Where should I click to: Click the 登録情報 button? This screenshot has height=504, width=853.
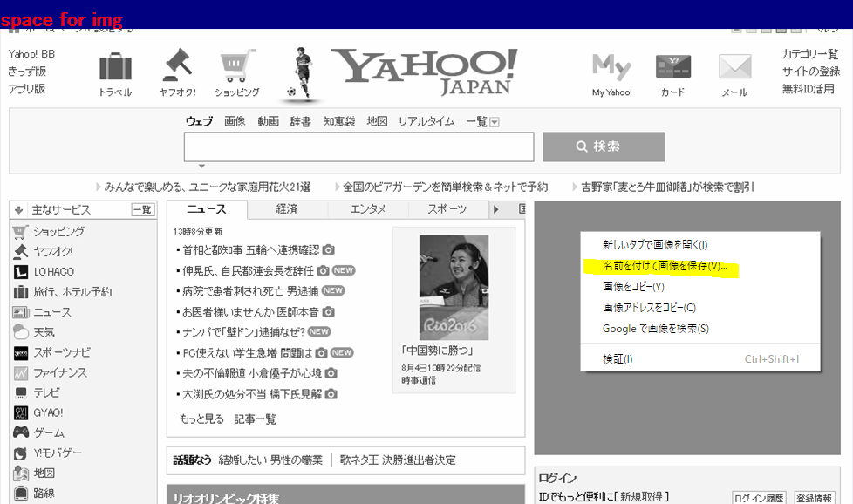[x=814, y=498]
